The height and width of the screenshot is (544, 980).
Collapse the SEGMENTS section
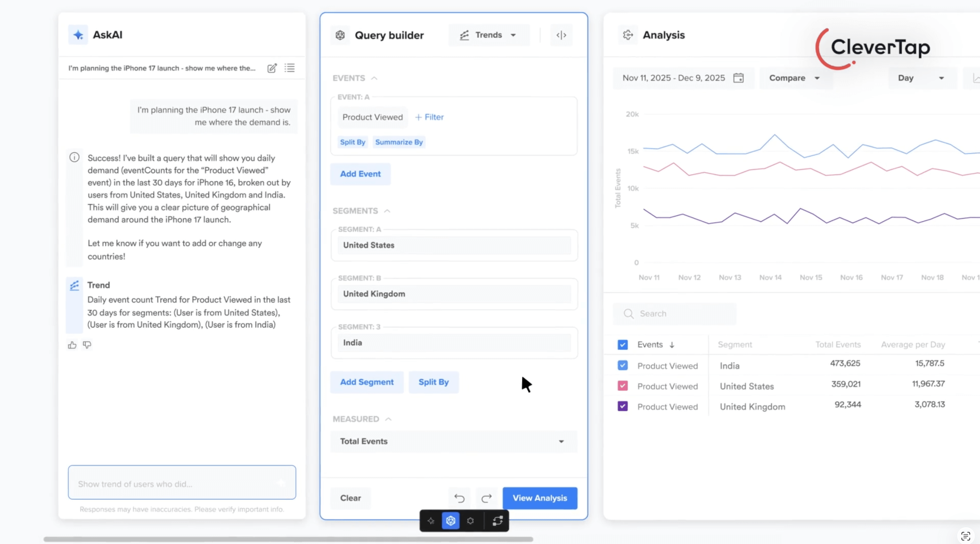387,211
